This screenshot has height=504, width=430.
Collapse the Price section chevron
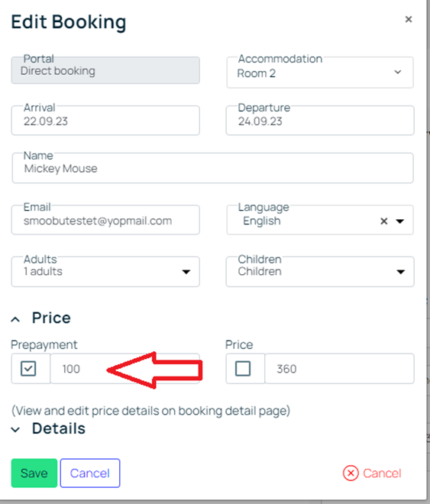coord(15,319)
